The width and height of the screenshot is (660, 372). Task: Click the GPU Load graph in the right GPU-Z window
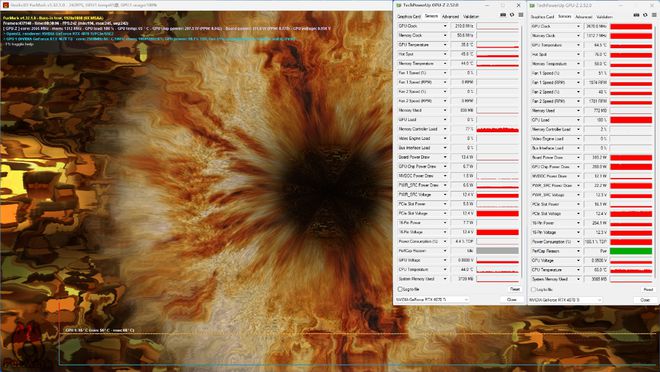(x=631, y=120)
